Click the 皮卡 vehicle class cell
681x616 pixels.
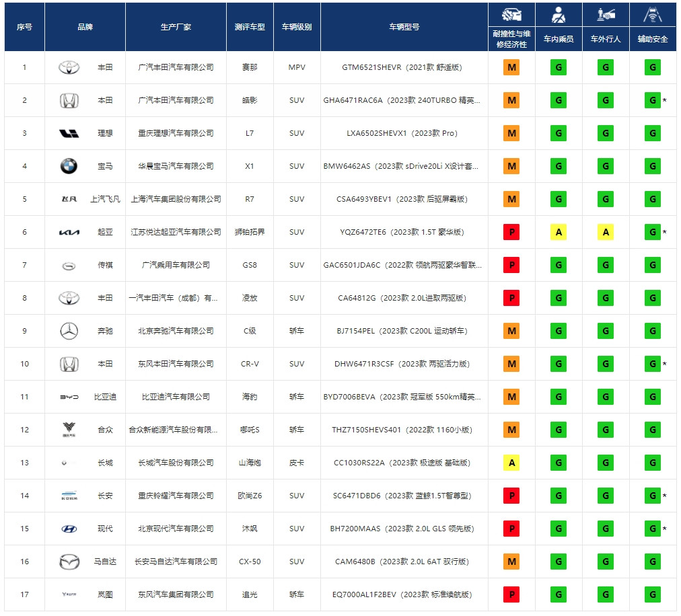tap(297, 463)
